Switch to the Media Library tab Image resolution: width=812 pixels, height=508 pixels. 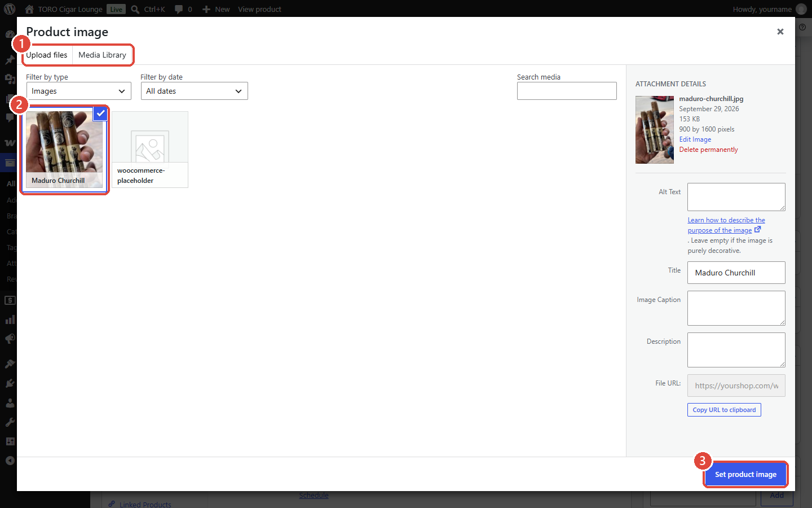pyautogui.click(x=103, y=55)
